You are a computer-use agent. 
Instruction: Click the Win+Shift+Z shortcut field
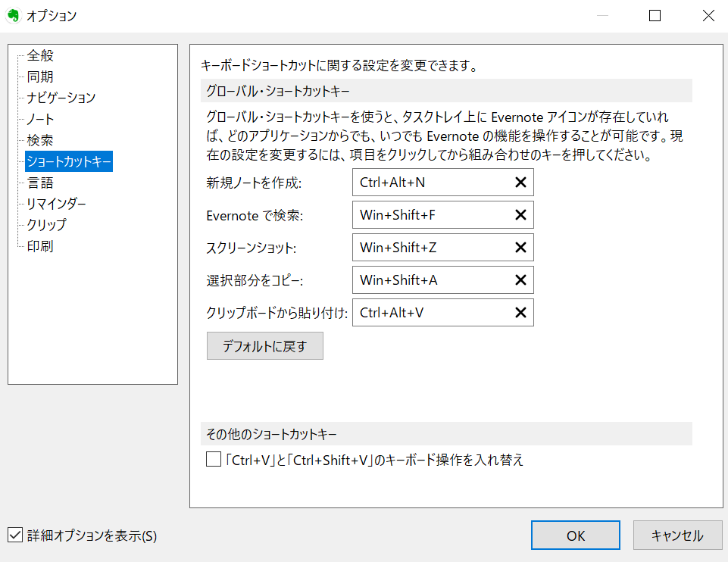[443, 248]
